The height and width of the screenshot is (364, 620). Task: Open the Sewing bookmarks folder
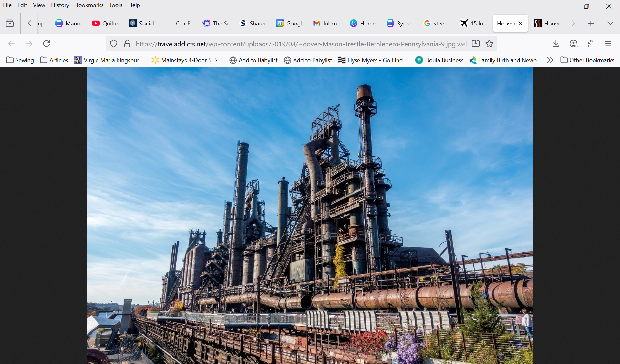[20, 60]
